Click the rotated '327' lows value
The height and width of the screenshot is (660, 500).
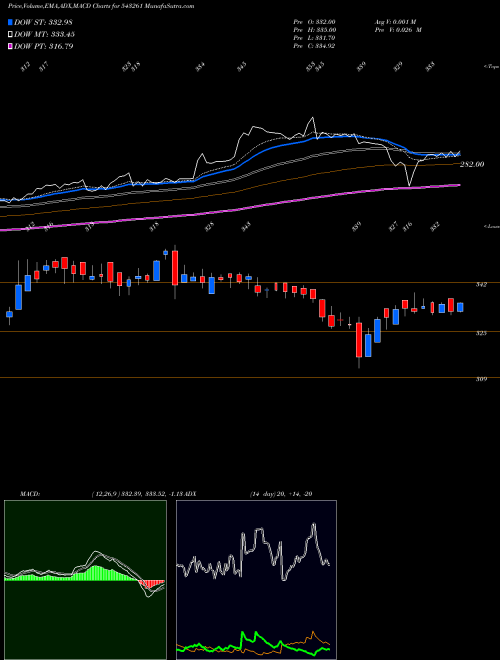click(394, 227)
